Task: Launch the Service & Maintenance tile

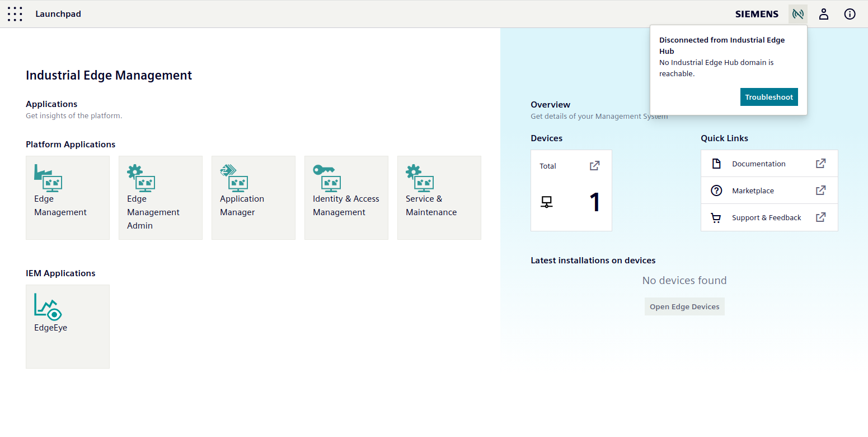Action: [439, 198]
